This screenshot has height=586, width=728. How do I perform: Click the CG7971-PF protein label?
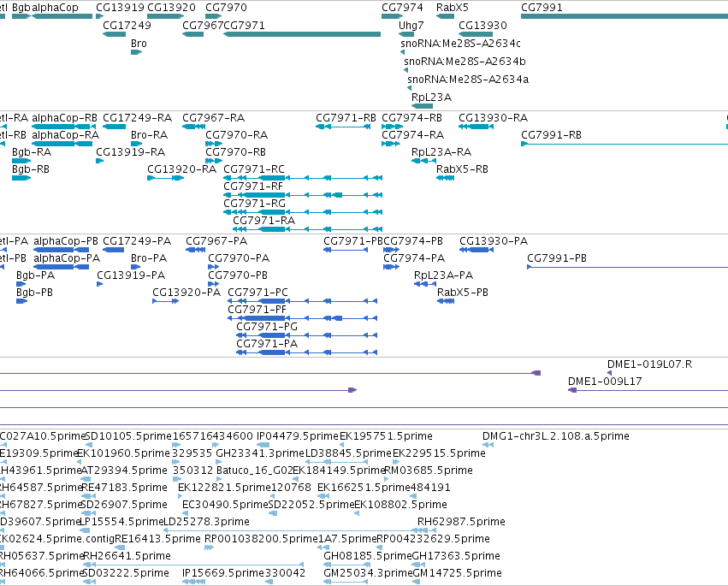point(257,311)
